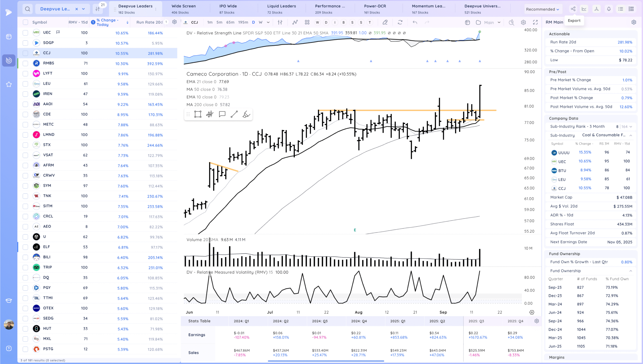Check the box for UEC row
Viewport: 643px width, 364px height.
[25, 33]
